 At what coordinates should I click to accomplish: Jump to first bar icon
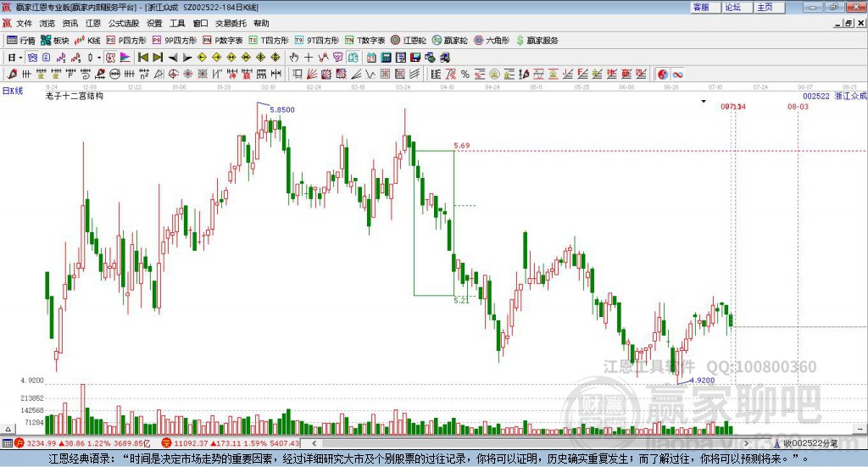[x=142, y=58]
